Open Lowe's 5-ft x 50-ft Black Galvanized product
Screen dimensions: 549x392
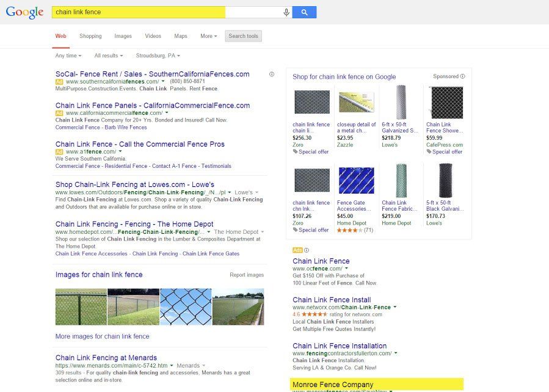[445, 181]
